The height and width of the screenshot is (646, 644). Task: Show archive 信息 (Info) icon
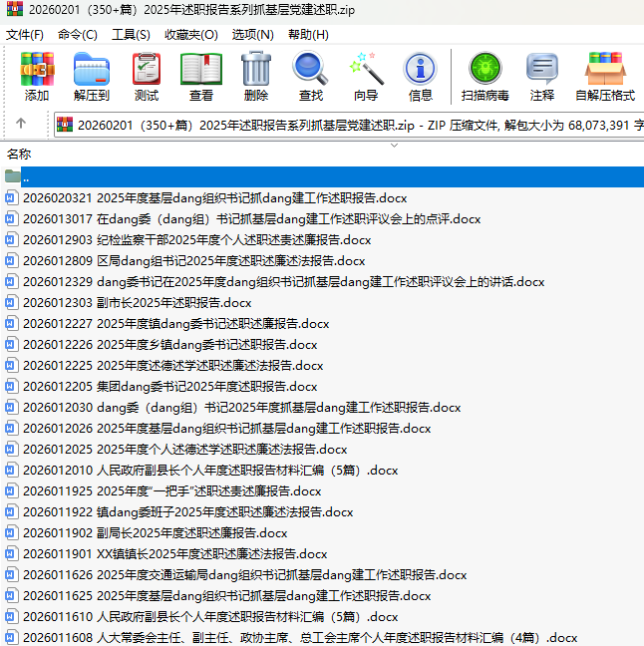coord(421,77)
